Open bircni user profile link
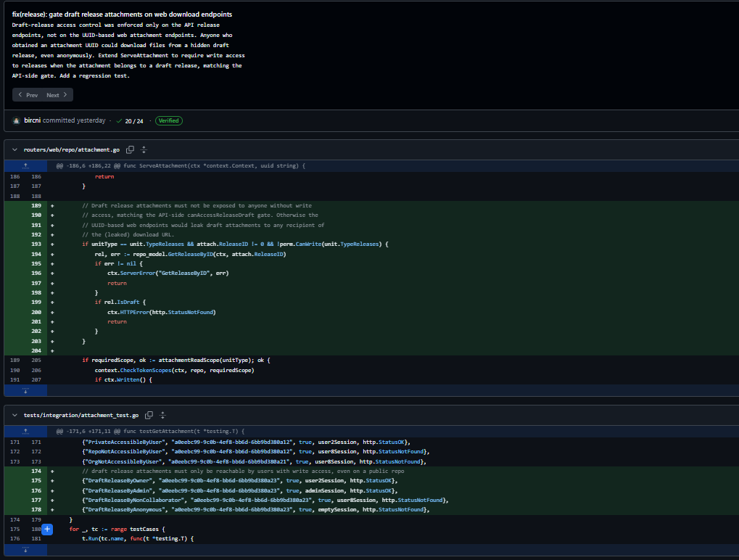 pos(33,120)
